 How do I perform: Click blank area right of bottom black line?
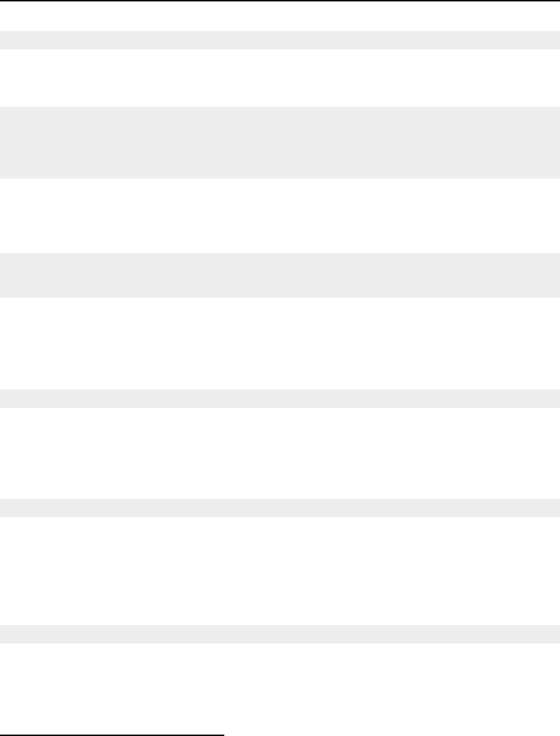point(392,735)
